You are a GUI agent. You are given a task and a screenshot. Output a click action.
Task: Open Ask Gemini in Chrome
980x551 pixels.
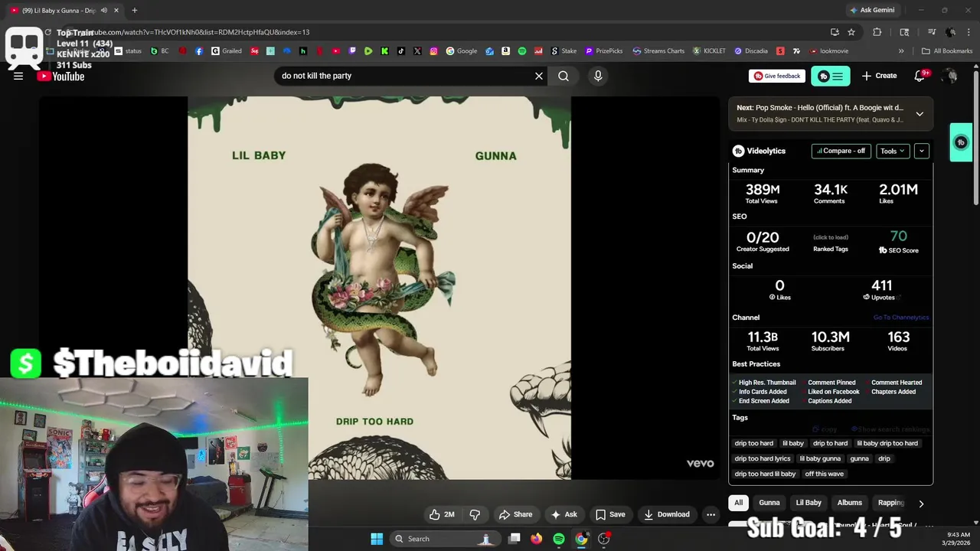[871, 10]
